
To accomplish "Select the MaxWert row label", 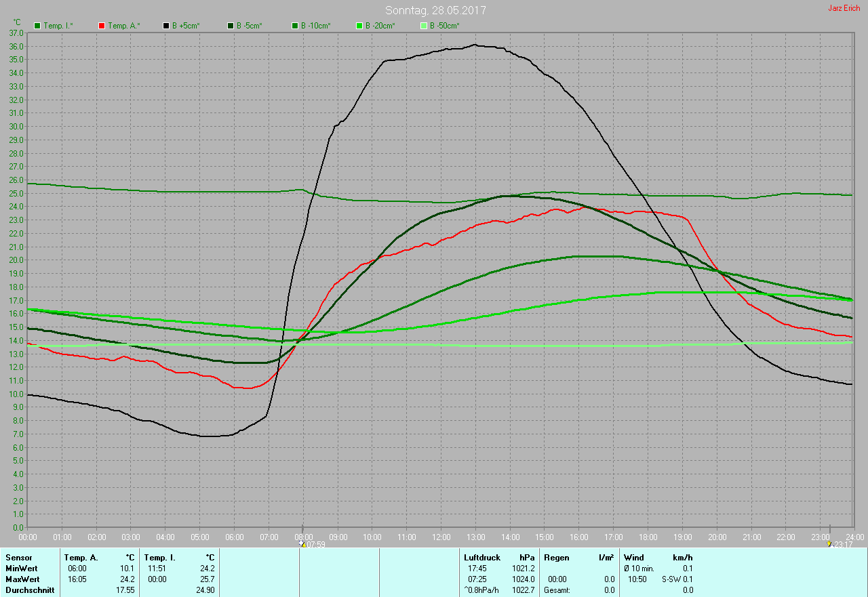I will click(x=22, y=579).
